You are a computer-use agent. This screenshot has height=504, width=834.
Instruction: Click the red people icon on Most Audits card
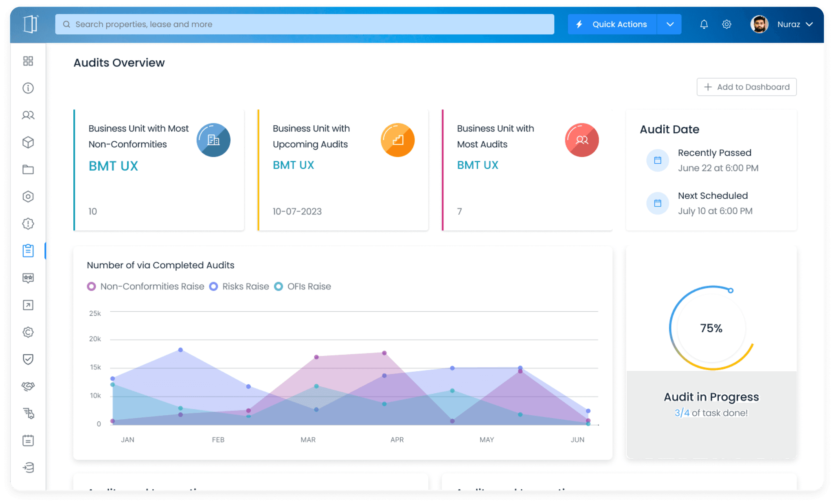(x=582, y=140)
